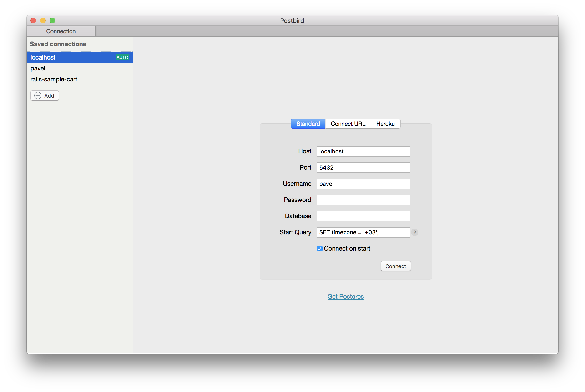Image resolution: width=585 pixels, height=392 pixels.
Task: Select the rails-sample-cart saved connection
Action: click(x=54, y=79)
